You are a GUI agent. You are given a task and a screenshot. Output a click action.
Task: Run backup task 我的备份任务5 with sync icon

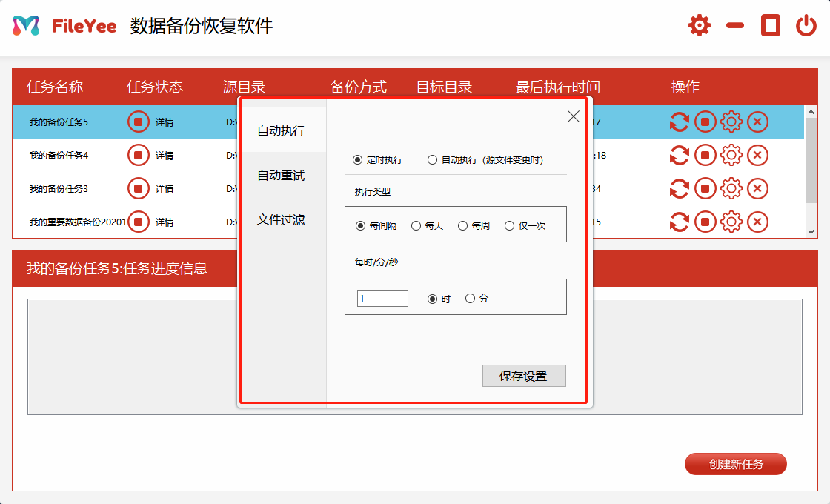[679, 122]
